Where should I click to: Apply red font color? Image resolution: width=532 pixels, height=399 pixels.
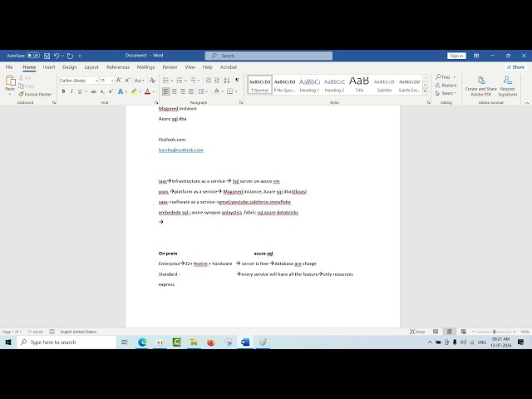[x=147, y=91]
